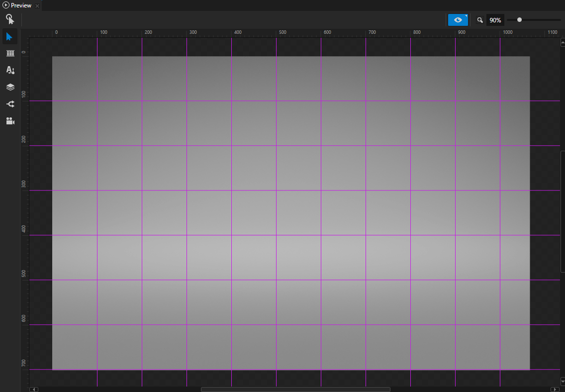Image resolution: width=565 pixels, height=392 pixels.
Task: Click the left arrow of horizontal scrollbar
Action: tap(33, 389)
